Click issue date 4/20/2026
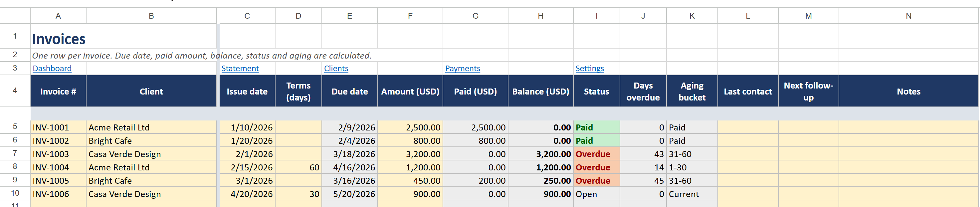The image size is (980, 207). point(247,194)
